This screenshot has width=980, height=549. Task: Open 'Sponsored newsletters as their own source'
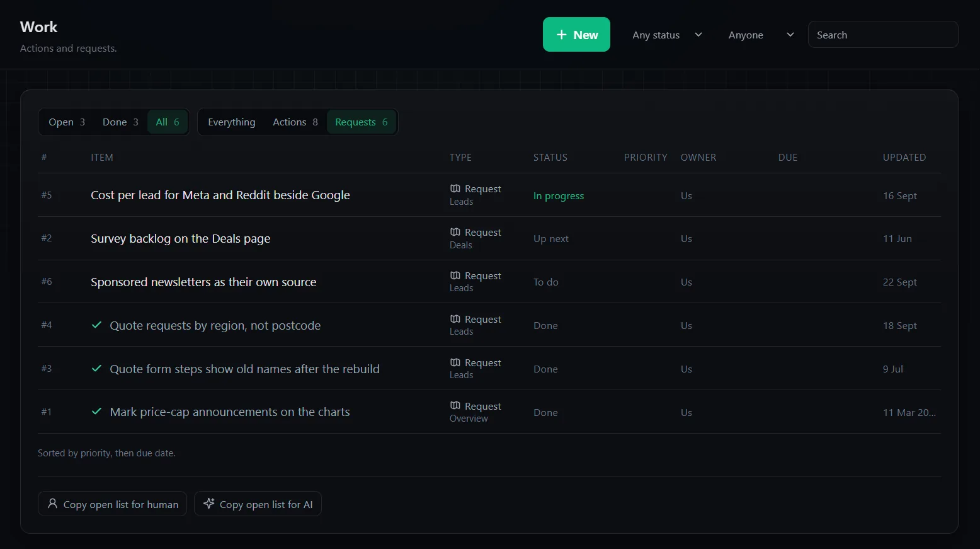[203, 282]
